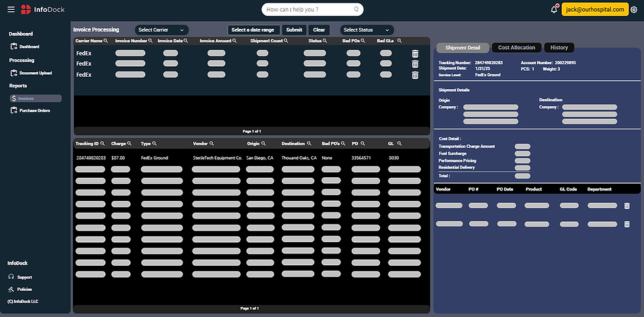This screenshot has width=644, height=317.
Task: Click the 'How can I help you' search field
Action: click(x=313, y=9)
